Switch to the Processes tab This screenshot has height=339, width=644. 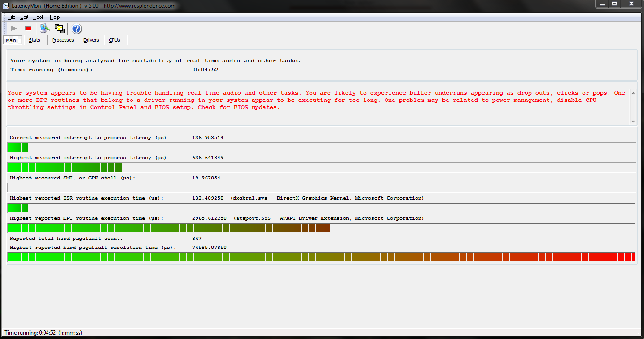(x=63, y=40)
